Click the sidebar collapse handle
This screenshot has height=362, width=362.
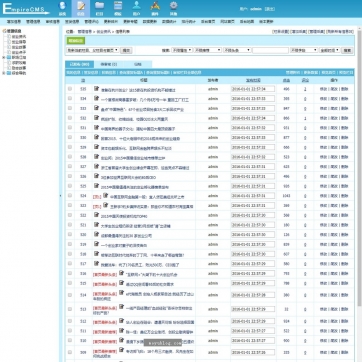click(x=60, y=196)
